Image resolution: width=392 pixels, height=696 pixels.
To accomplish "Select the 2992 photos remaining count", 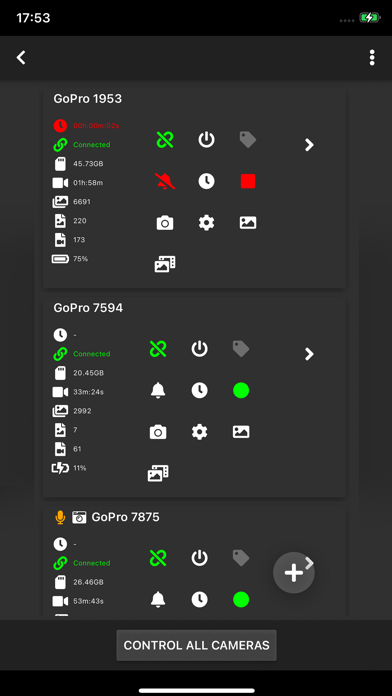I will 82,411.
